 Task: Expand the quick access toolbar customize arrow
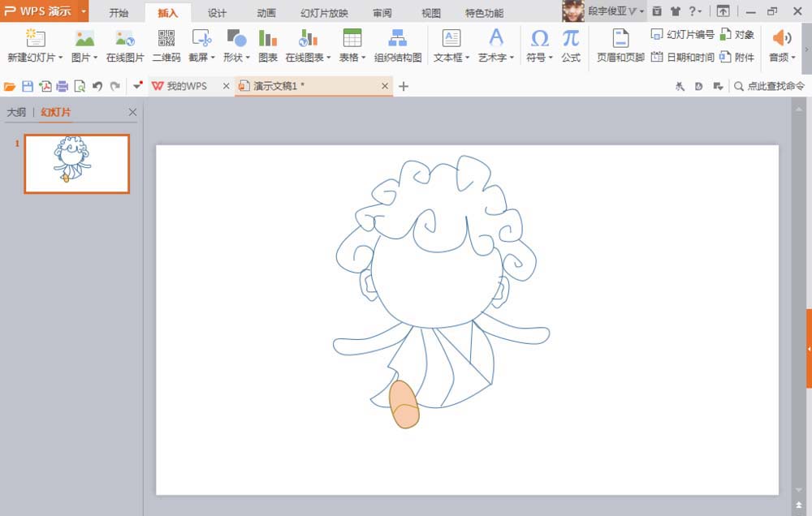137,85
